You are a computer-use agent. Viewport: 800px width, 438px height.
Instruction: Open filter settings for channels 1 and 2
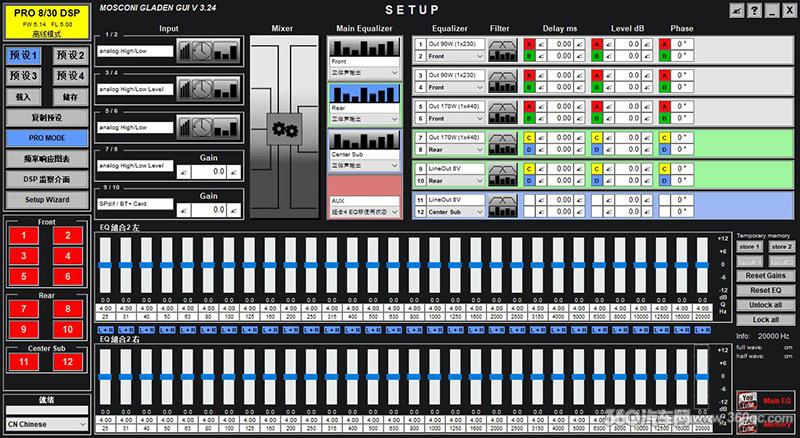[503, 51]
